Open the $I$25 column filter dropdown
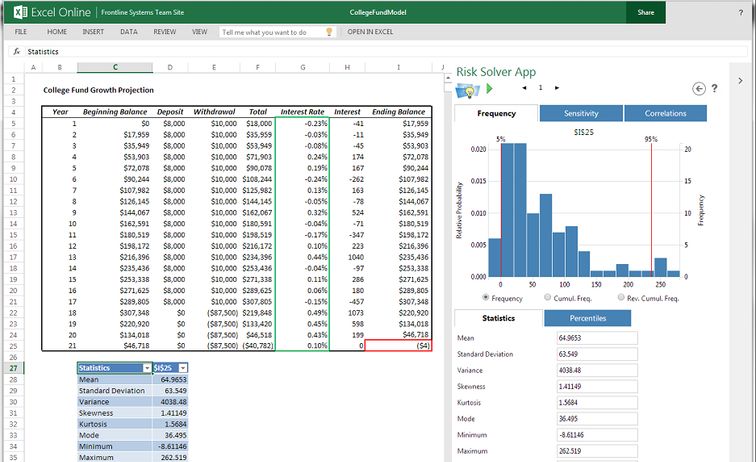 (x=183, y=368)
